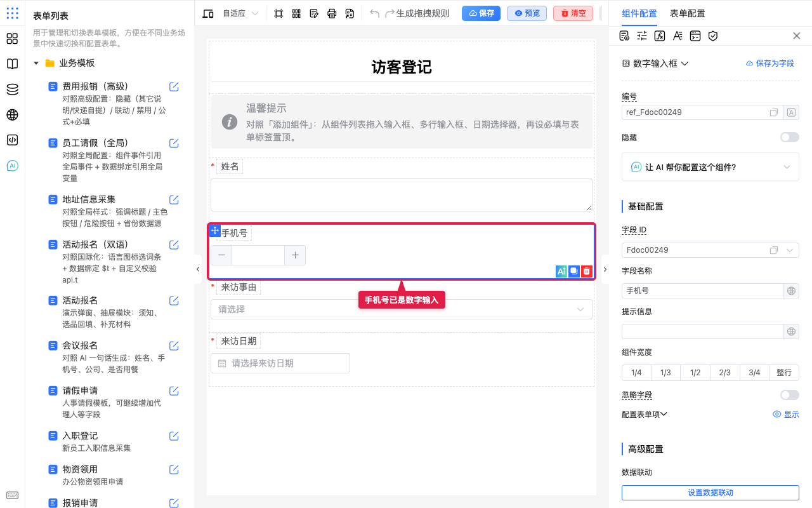The height and width of the screenshot is (508, 812).
Task: Switch to the 组件配置 tab
Action: (639, 13)
